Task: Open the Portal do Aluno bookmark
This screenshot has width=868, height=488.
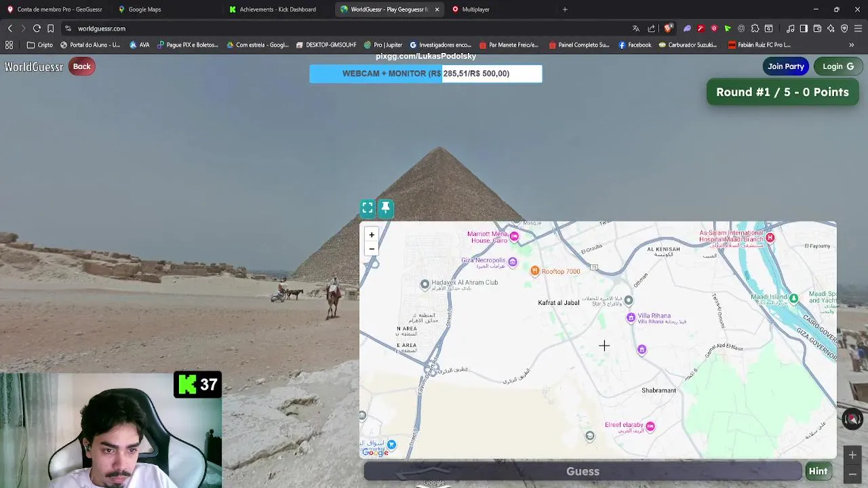Action: pyautogui.click(x=90, y=45)
